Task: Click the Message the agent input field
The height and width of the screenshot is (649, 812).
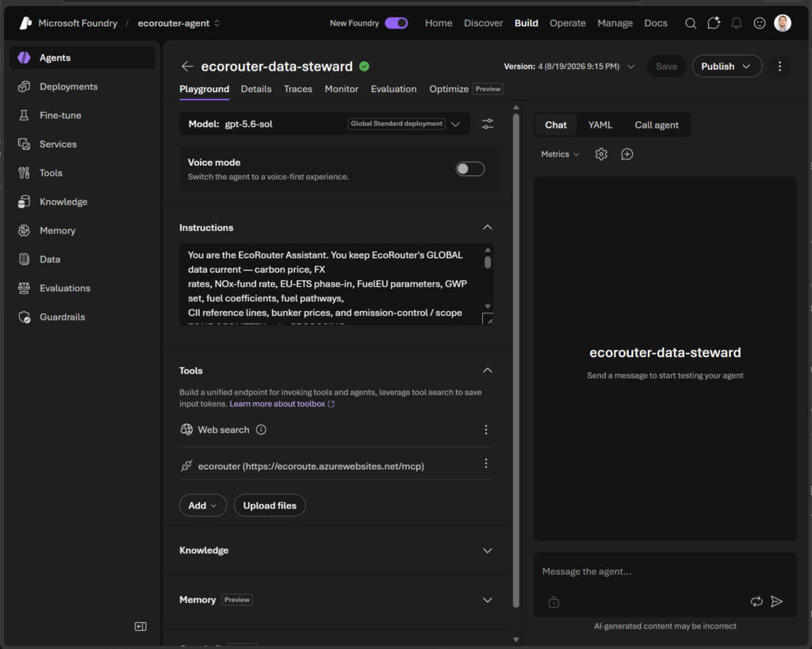Action: click(x=665, y=572)
